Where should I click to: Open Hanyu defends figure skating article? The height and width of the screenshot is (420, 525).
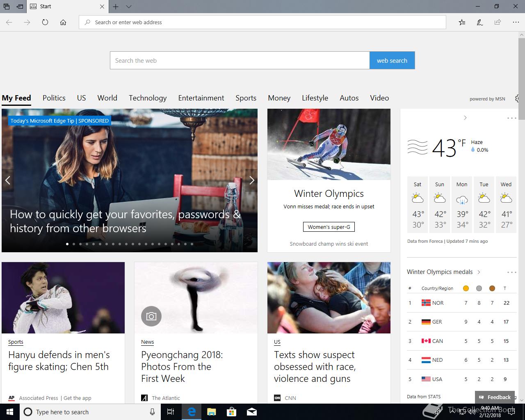(x=59, y=361)
